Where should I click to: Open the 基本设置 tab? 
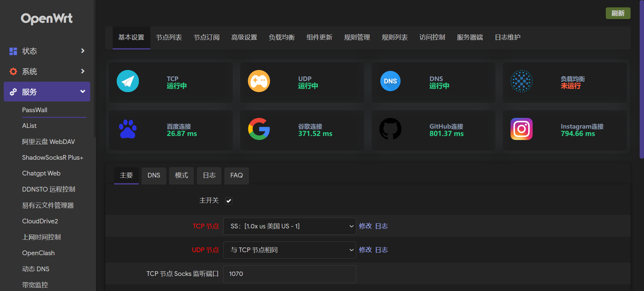click(x=131, y=38)
